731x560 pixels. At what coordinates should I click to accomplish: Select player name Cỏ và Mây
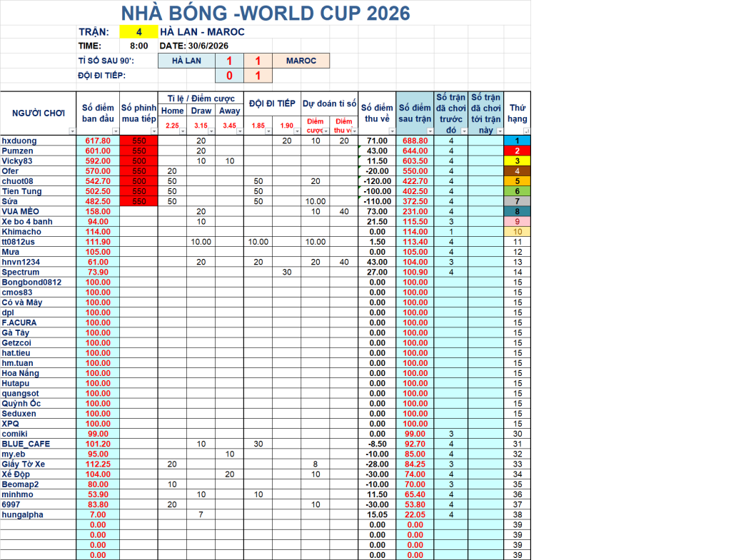[x=22, y=303]
